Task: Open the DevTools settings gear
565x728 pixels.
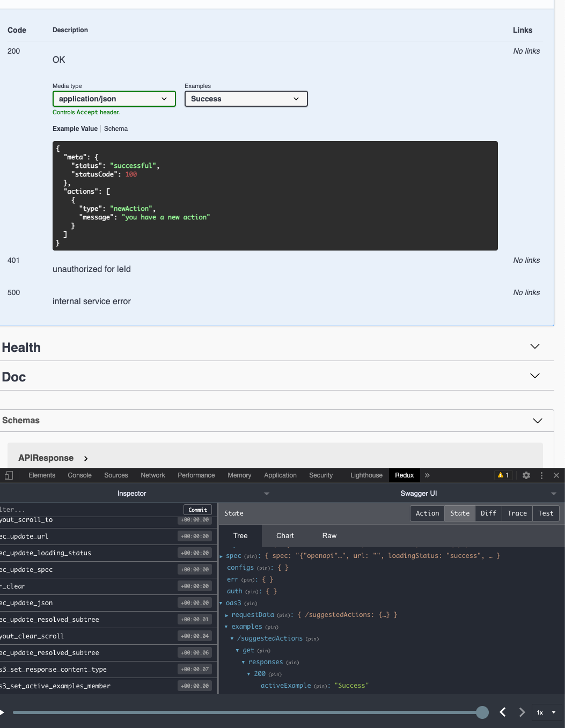Action: (x=526, y=475)
